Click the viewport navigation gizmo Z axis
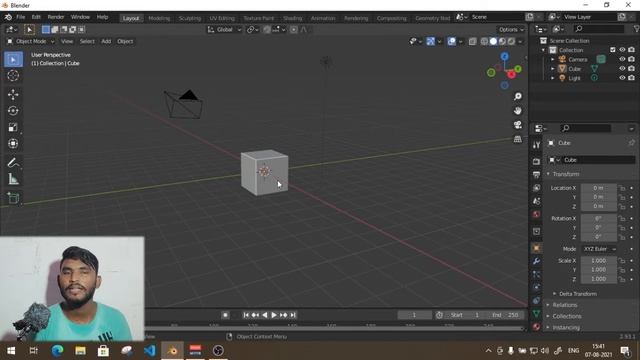Viewport: 640px width, 360px height. pos(505,56)
